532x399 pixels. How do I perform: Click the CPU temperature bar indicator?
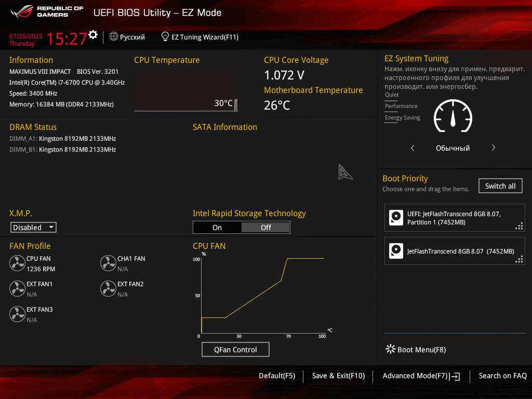(x=236, y=105)
